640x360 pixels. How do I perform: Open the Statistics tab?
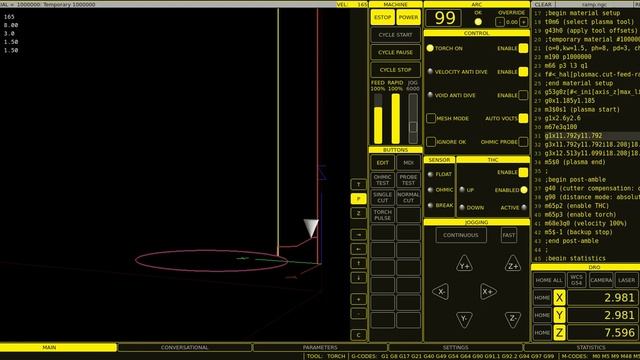pyautogui.click(x=582, y=347)
